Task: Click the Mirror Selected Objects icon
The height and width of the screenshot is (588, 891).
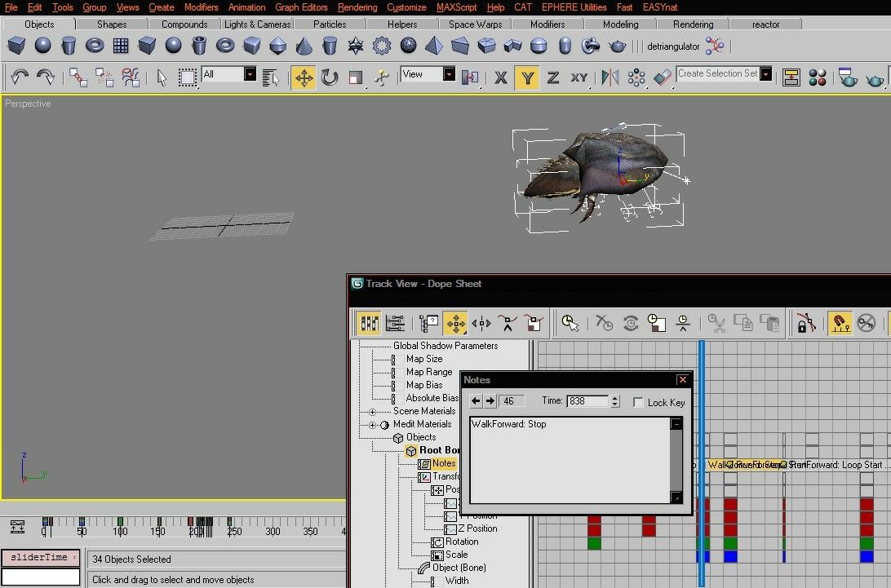Action: coord(610,77)
